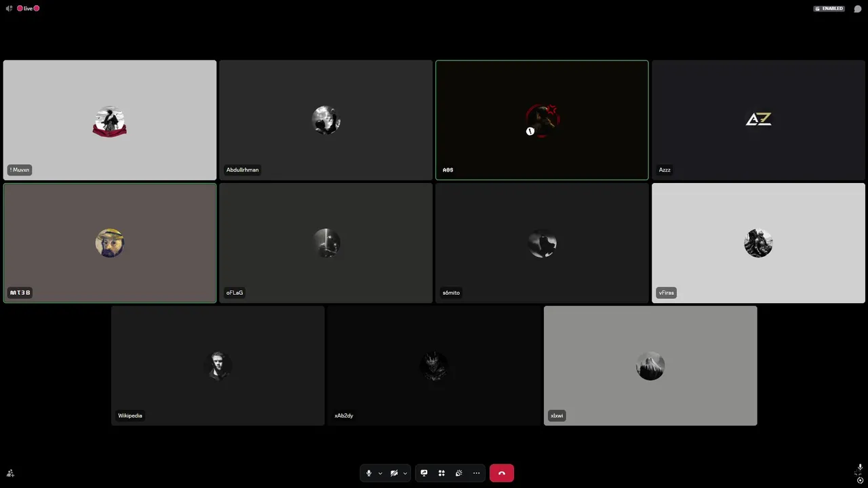
Task: Click the MT3B name label
Action: [x=20, y=293]
